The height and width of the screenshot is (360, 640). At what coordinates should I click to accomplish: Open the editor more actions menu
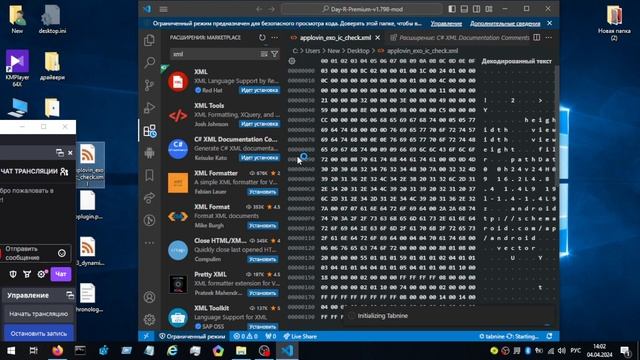[549, 38]
